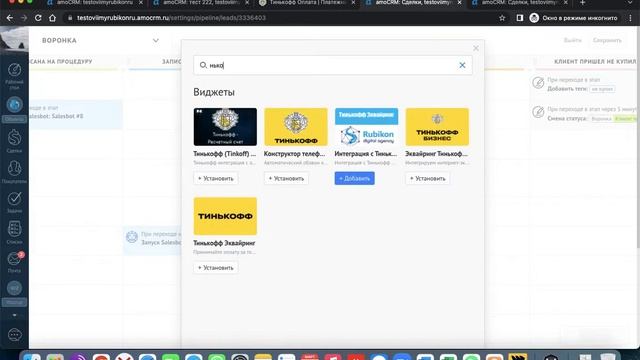
Task: Open the plain yellow ТИНЬКОФФ thumbnail
Action: click(x=225, y=216)
